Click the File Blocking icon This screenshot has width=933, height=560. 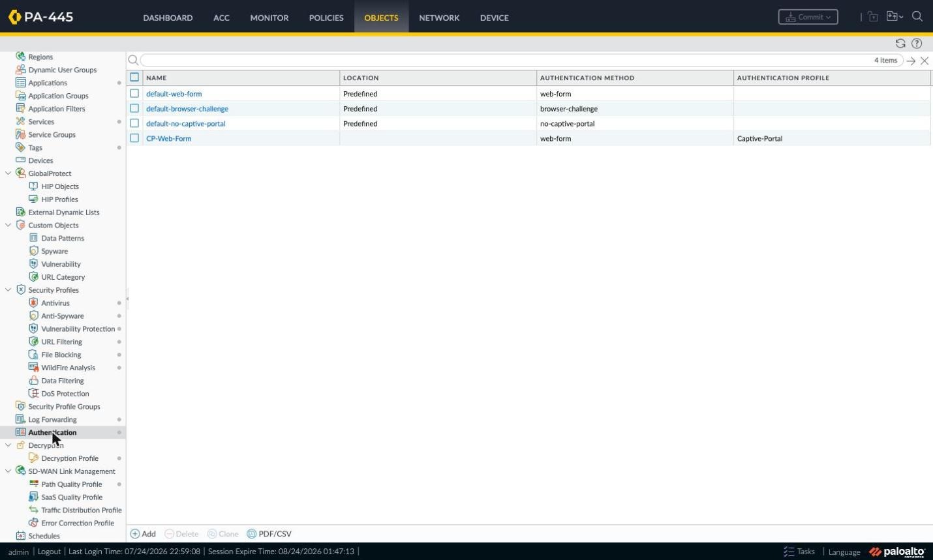pyautogui.click(x=33, y=355)
